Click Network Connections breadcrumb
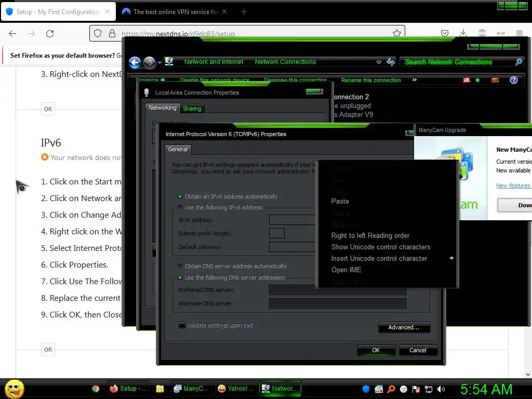The image size is (532, 399). [285, 62]
